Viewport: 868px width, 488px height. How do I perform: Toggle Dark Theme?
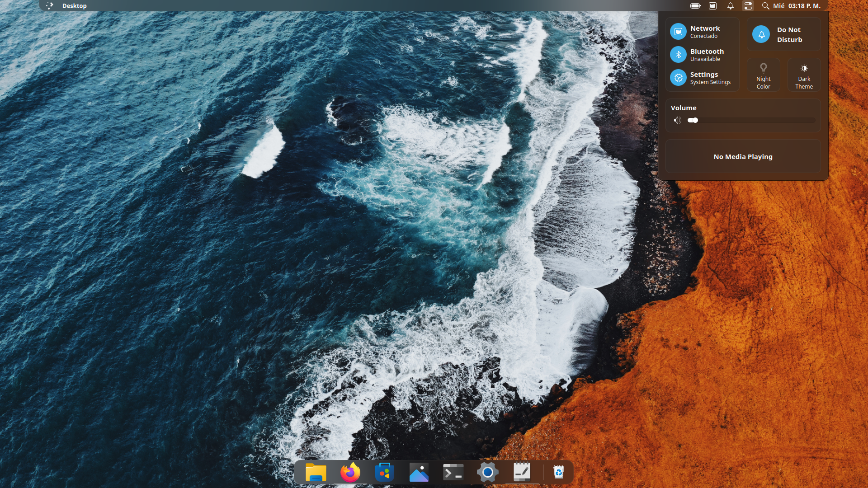[x=804, y=75]
